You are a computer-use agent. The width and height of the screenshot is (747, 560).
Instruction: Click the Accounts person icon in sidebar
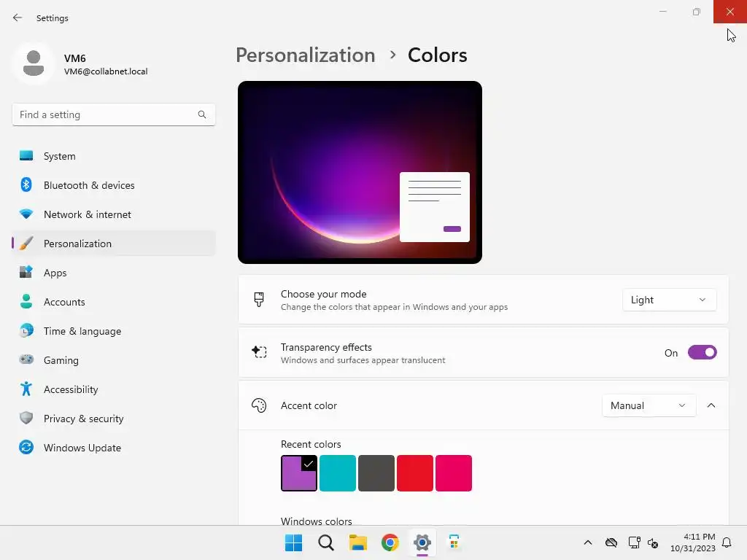click(26, 301)
